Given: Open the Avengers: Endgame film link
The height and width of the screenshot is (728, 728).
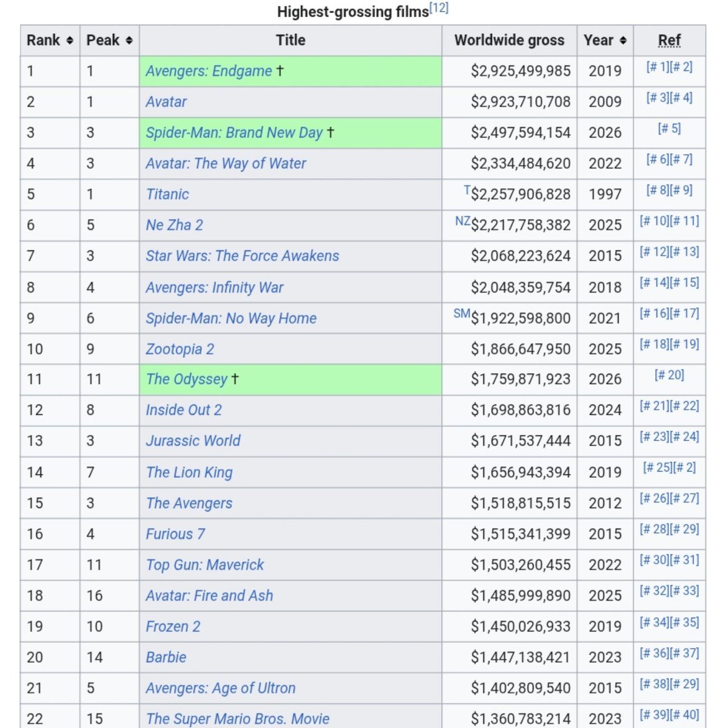Looking at the screenshot, I should [209, 71].
